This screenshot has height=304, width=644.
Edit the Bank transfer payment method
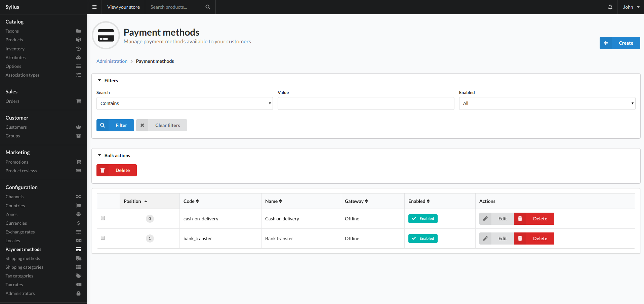pos(496,238)
